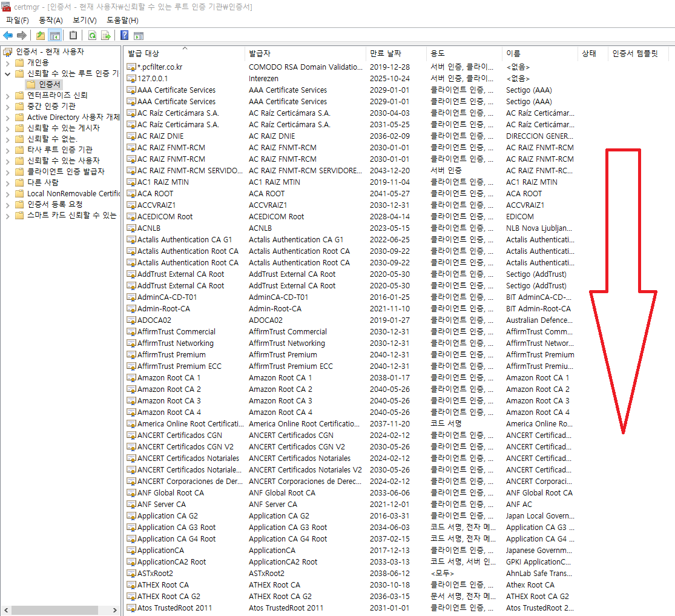Viewport: 675px width, 616px height.
Task: Click the Export List toolbar icon
Action: click(105, 35)
